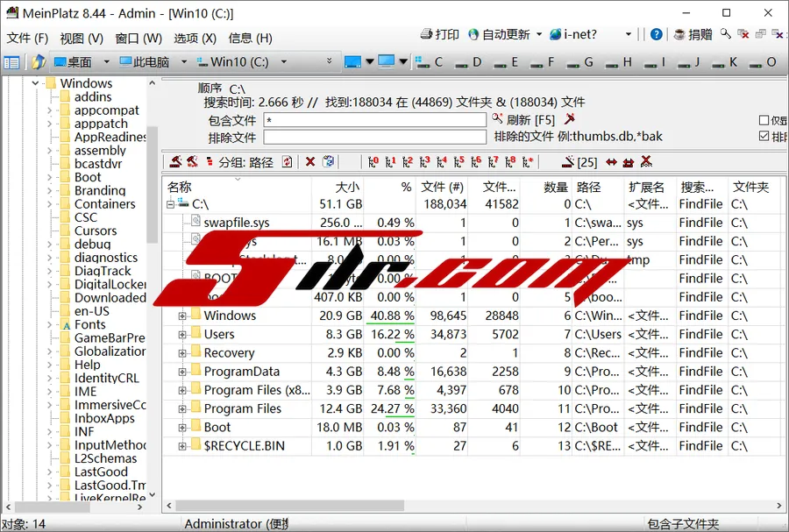
Task: Select the Cursors folder in the tree
Action: [x=96, y=231]
